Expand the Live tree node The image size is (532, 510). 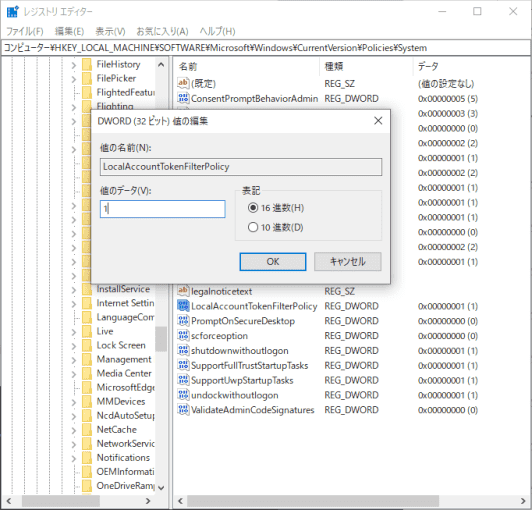[74, 332]
